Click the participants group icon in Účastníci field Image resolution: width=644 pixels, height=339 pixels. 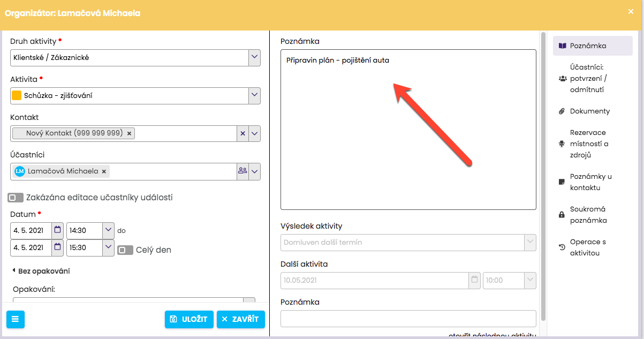pyautogui.click(x=243, y=171)
